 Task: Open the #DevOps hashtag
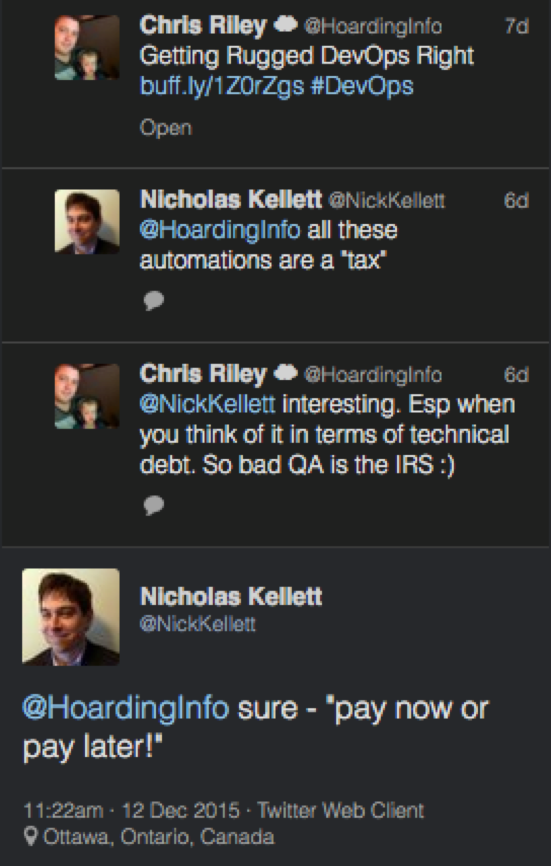click(362, 86)
